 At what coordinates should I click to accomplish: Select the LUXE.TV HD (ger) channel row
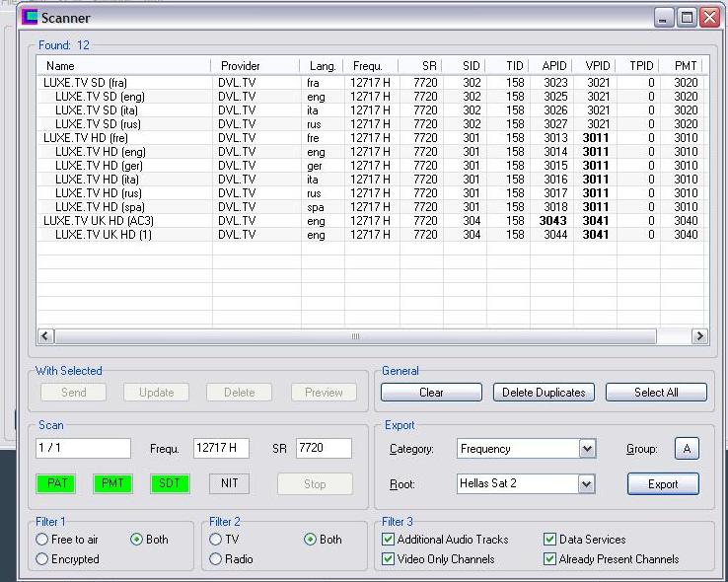click(x=101, y=166)
